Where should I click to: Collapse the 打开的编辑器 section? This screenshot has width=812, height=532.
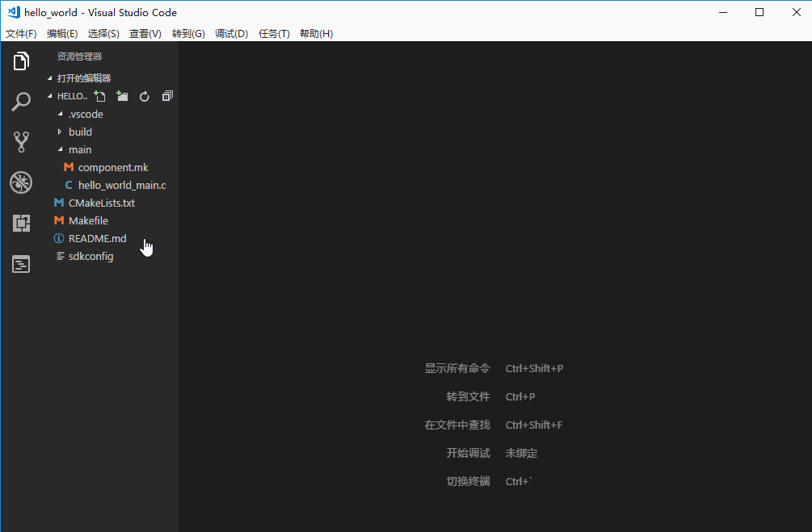coord(50,78)
